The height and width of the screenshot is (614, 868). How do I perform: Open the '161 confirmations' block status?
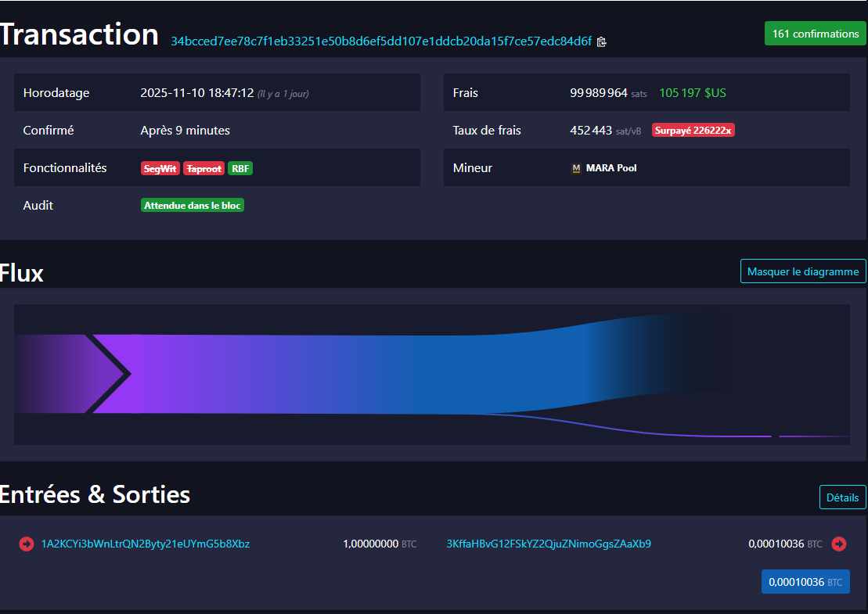tap(815, 33)
